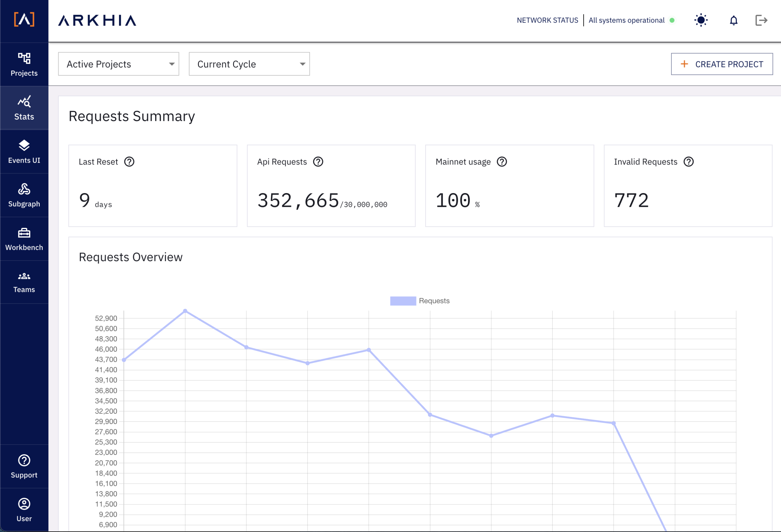
Task: Click the Create Project button
Action: 722,64
